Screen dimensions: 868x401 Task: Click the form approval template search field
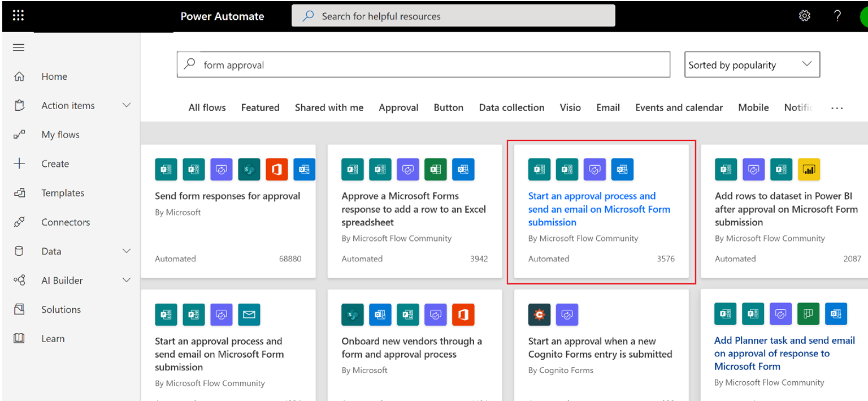(x=423, y=64)
